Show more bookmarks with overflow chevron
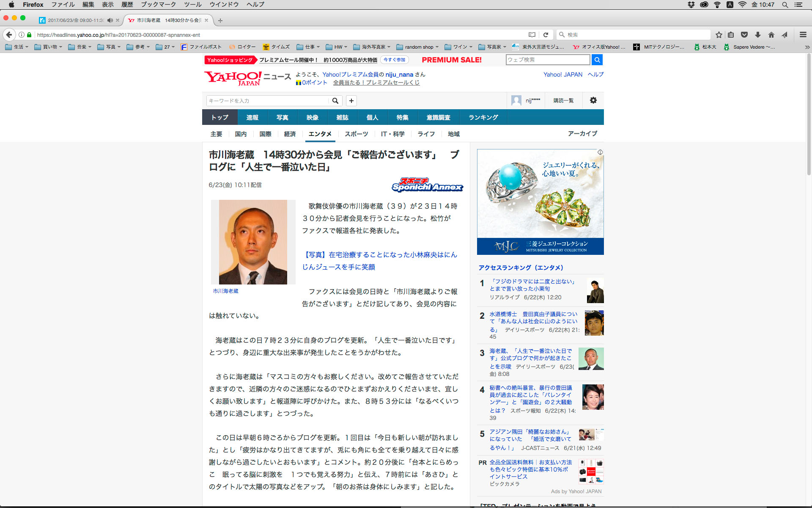 807,47
